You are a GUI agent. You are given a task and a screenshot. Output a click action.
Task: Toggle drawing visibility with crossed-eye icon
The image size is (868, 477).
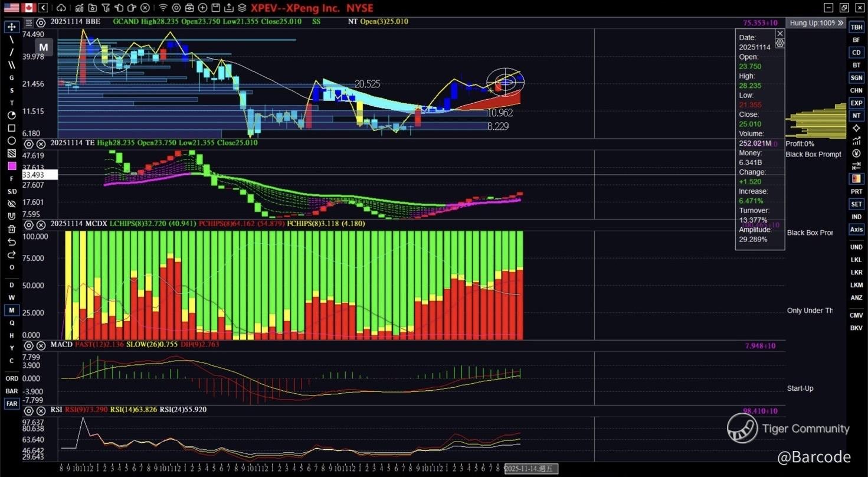[12, 204]
